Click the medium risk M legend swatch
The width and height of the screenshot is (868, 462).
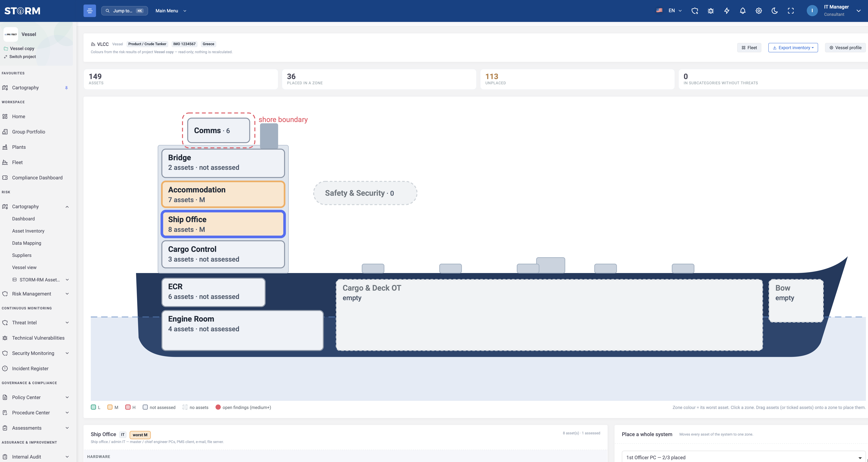110,407
